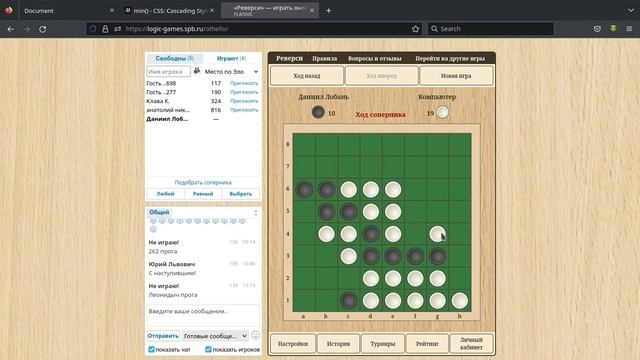Open the 'Турниры' button
640x360 pixels.
click(x=383, y=344)
